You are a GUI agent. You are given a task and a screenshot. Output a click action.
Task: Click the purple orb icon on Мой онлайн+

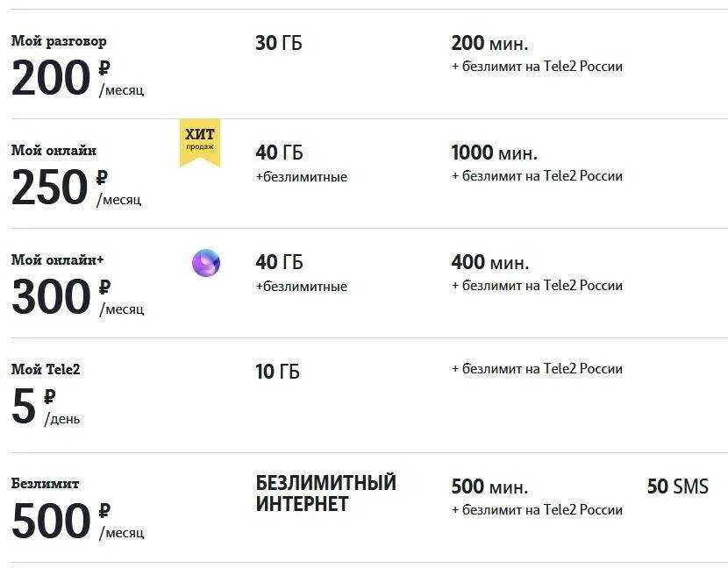pos(206,263)
